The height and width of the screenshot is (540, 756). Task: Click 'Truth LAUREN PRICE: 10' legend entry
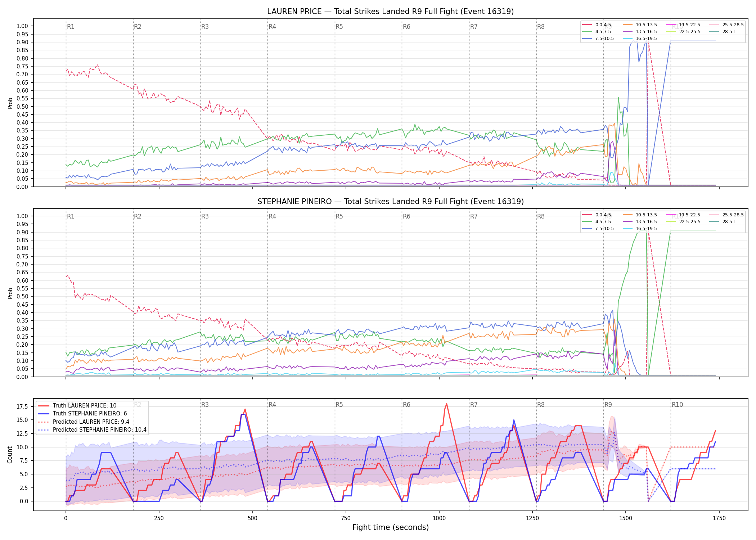77,406
